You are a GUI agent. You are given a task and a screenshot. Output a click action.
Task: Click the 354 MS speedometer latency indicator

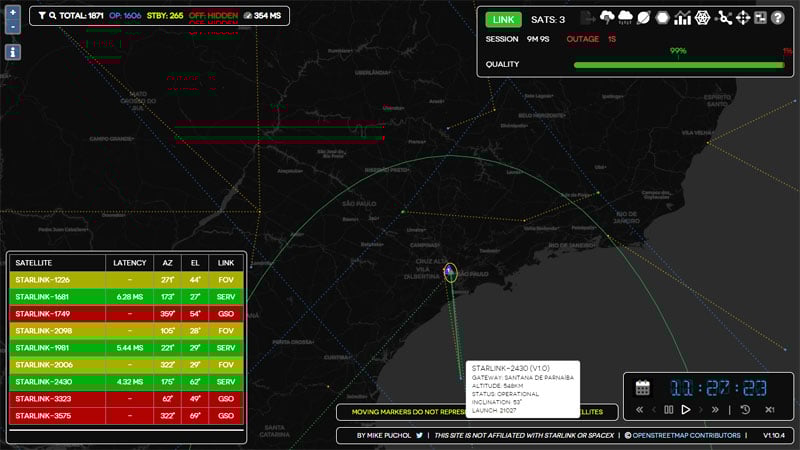click(262, 16)
